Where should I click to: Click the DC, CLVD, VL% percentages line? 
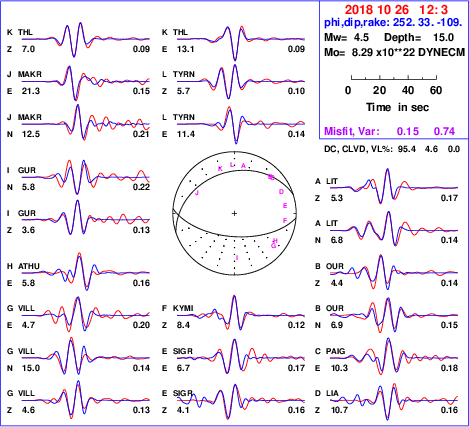[392, 149]
